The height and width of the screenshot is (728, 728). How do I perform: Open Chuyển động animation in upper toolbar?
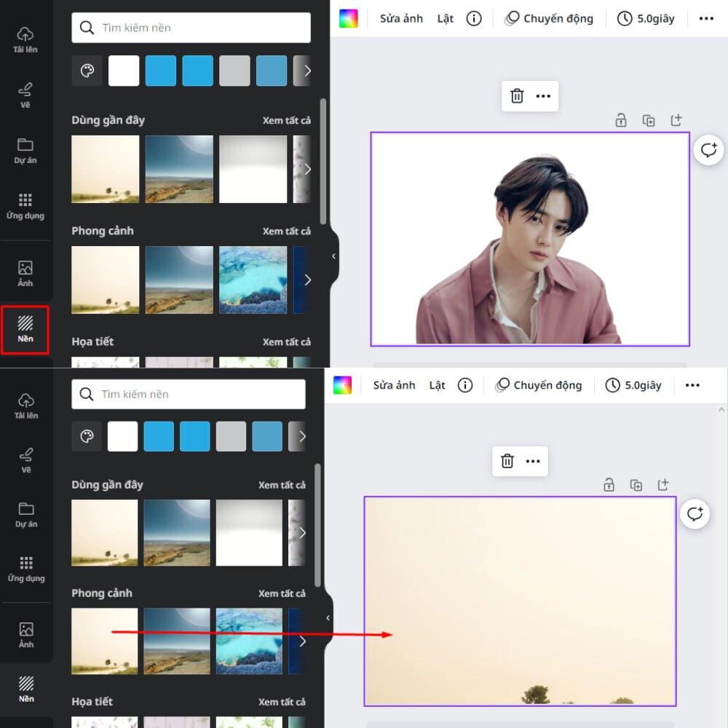coord(549,19)
